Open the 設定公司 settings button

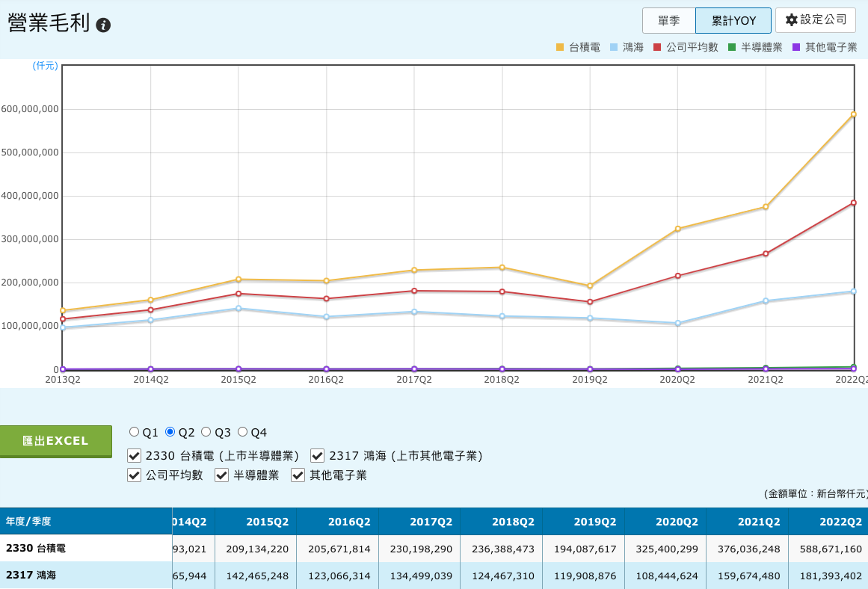click(816, 20)
